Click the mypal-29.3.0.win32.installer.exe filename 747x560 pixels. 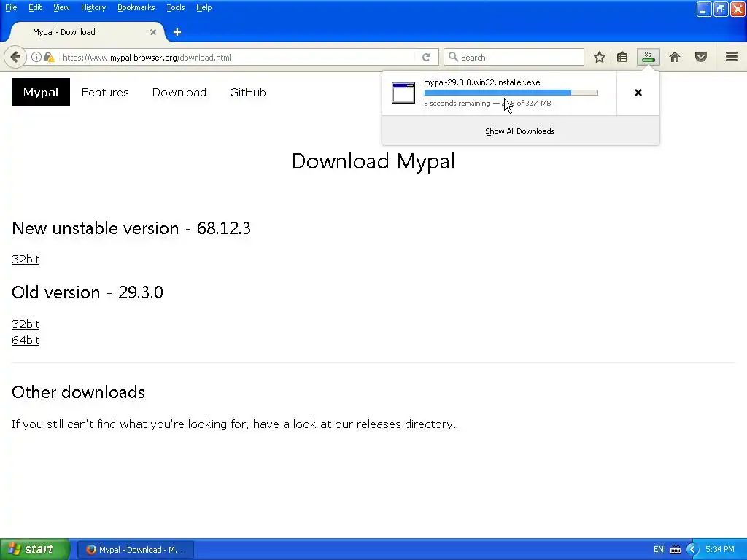click(x=482, y=82)
